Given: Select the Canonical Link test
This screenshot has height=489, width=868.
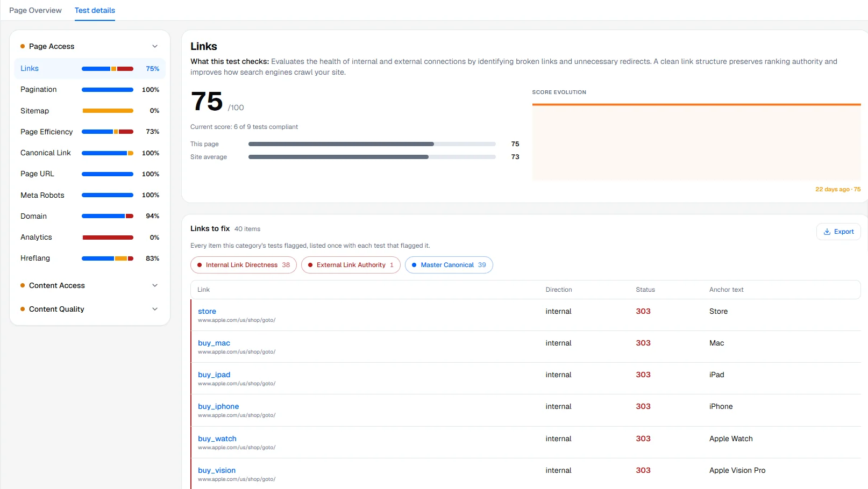Looking at the screenshot, I should point(90,153).
